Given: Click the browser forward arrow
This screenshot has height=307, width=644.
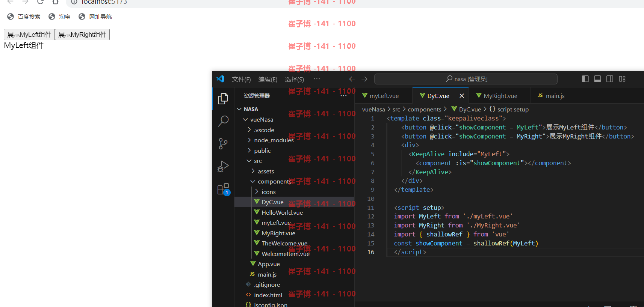Looking at the screenshot, I should click(x=25, y=2).
